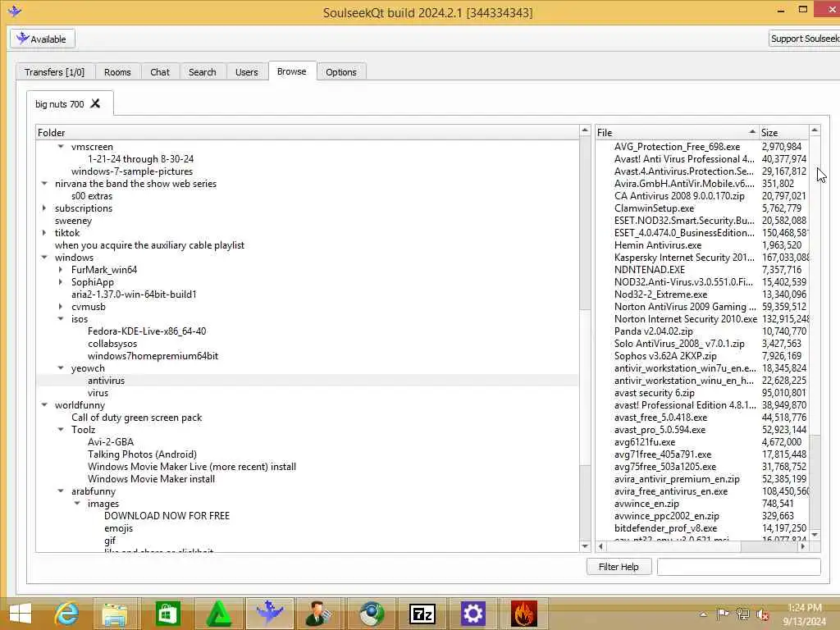The image size is (840, 630).
Task: Click file list vertical scrollbar down arrow
Action: 815,535
